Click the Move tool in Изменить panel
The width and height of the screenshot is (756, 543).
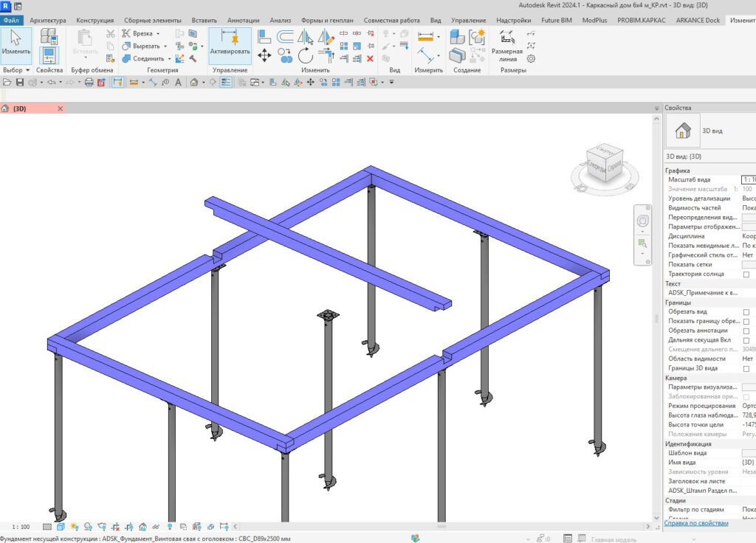[264, 55]
